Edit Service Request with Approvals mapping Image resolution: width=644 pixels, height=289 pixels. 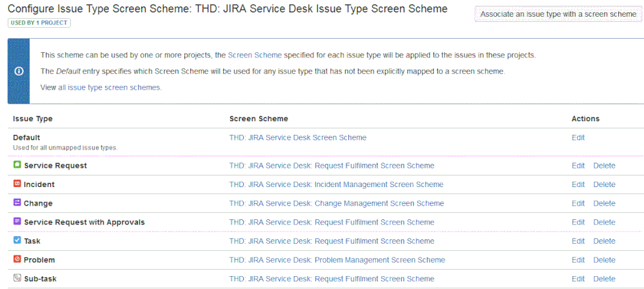[578, 223]
